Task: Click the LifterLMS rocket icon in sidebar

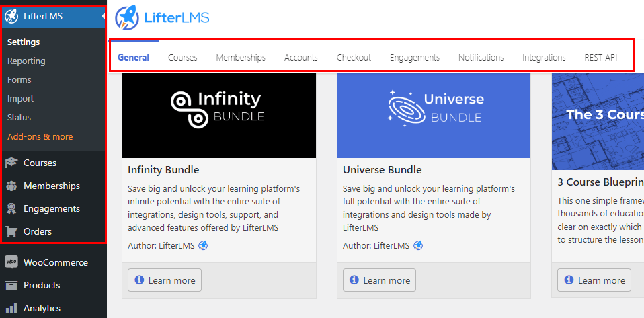Action: (11, 17)
